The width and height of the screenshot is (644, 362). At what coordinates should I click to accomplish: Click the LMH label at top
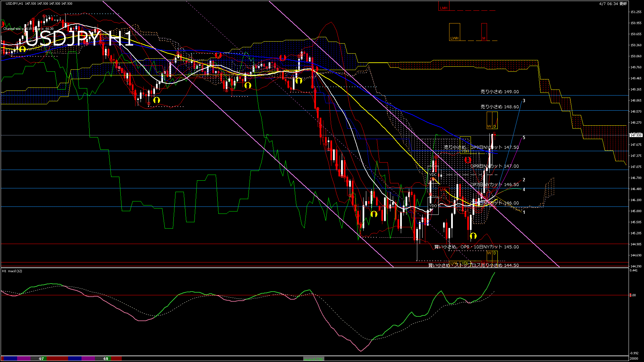pos(444,8)
